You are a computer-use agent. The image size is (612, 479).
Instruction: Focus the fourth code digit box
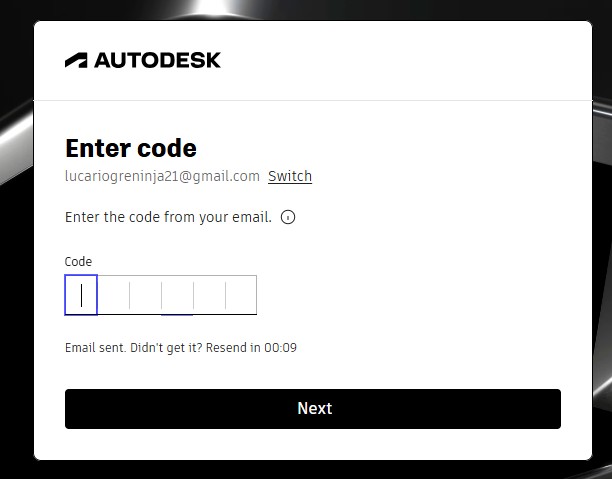click(177, 295)
